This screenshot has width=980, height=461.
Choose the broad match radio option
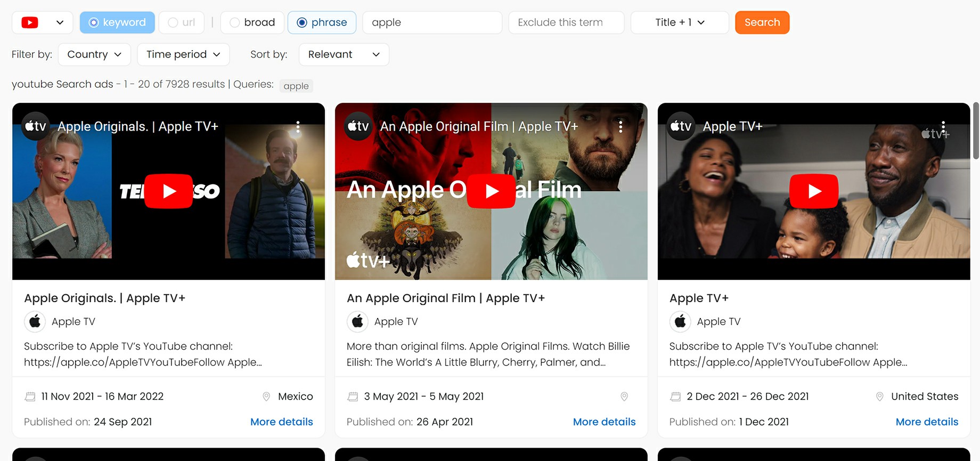tap(252, 22)
